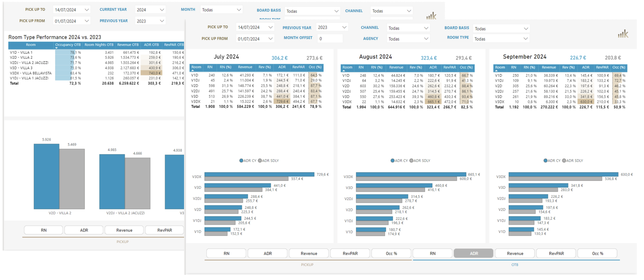The height and width of the screenshot is (280, 644).
Task: Click September table Revenue column header
Action: coord(549,67)
